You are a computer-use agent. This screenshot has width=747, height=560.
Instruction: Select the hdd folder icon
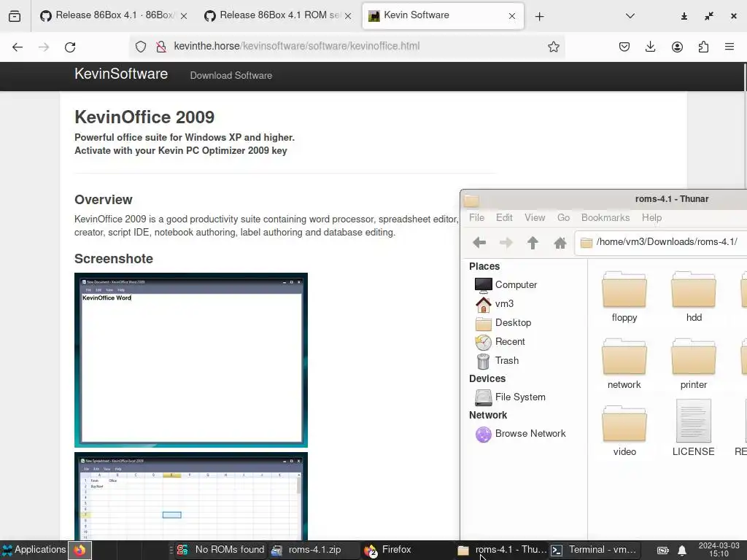point(694,290)
